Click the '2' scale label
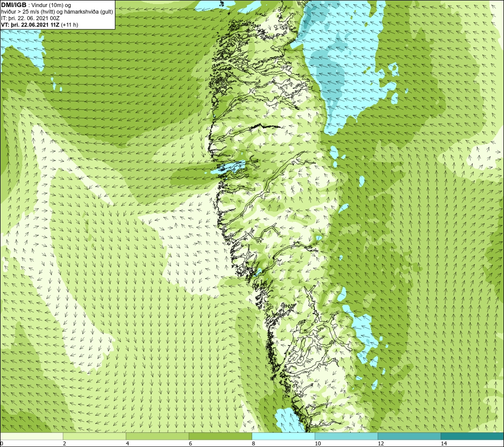Screen dimensions: 504x447 click(x=65, y=444)
